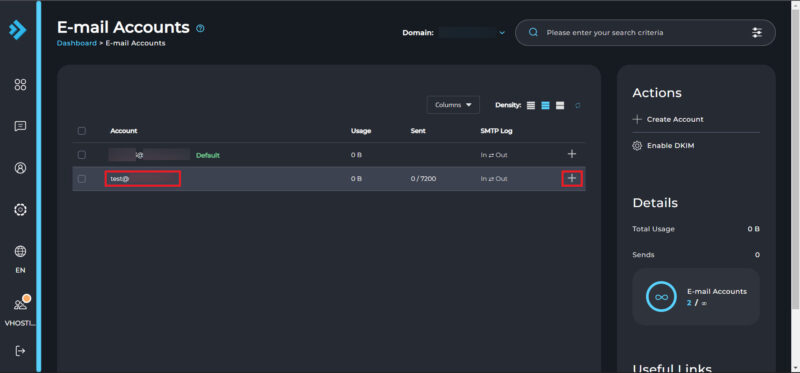Click the Enable DKIM gear icon

point(637,146)
